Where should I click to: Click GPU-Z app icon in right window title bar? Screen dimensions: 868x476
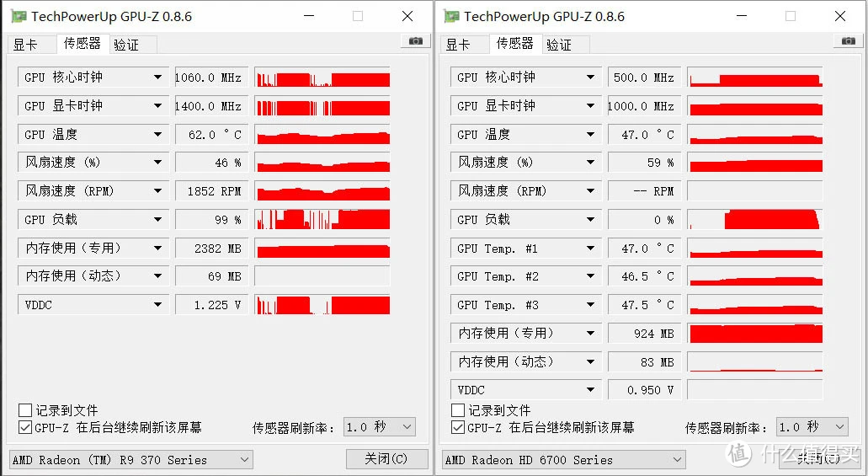click(451, 17)
